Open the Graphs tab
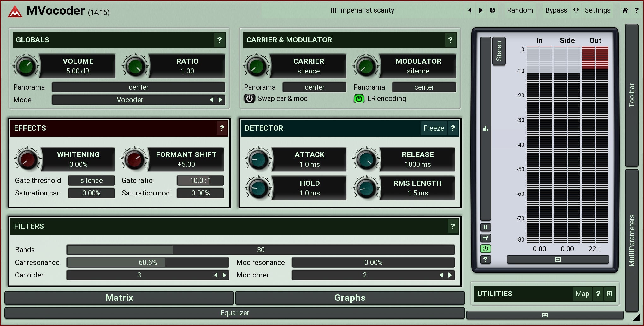The image size is (644, 326). click(x=350, y=298)
